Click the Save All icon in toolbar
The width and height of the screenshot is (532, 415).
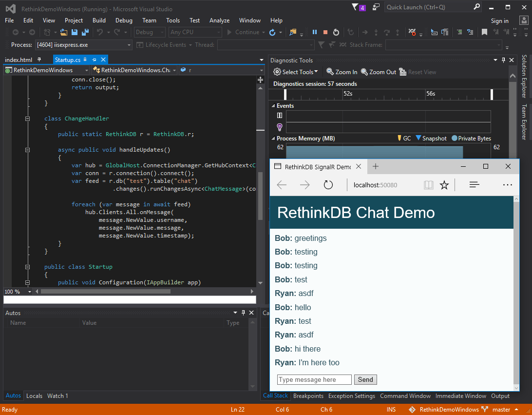tap(85, 32)
